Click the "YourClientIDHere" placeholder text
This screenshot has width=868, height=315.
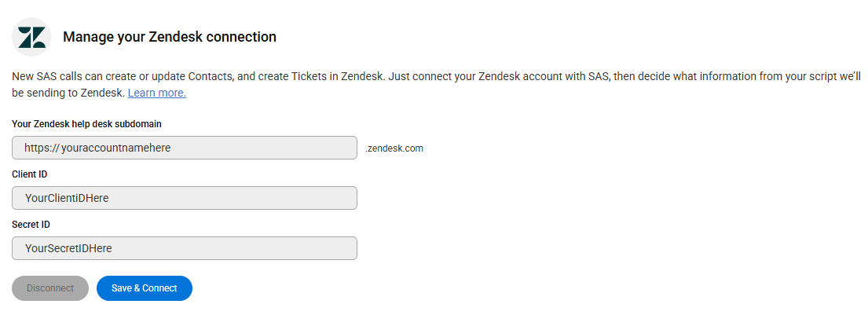click(x=67, y=198)
